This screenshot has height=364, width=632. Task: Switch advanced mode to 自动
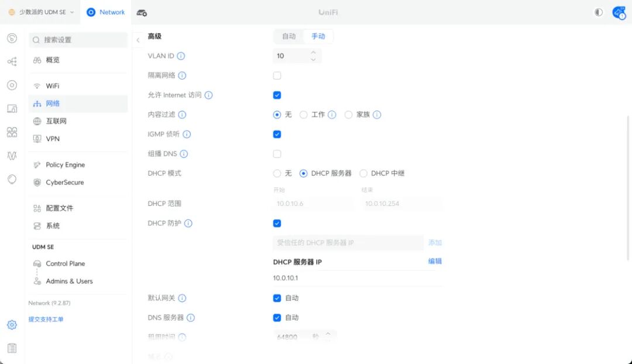pos(288,36)
